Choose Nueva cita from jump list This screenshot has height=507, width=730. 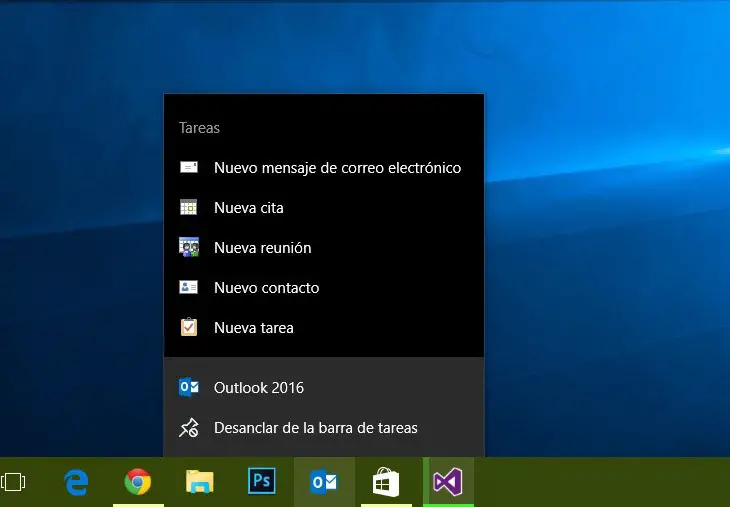[324, 208]
